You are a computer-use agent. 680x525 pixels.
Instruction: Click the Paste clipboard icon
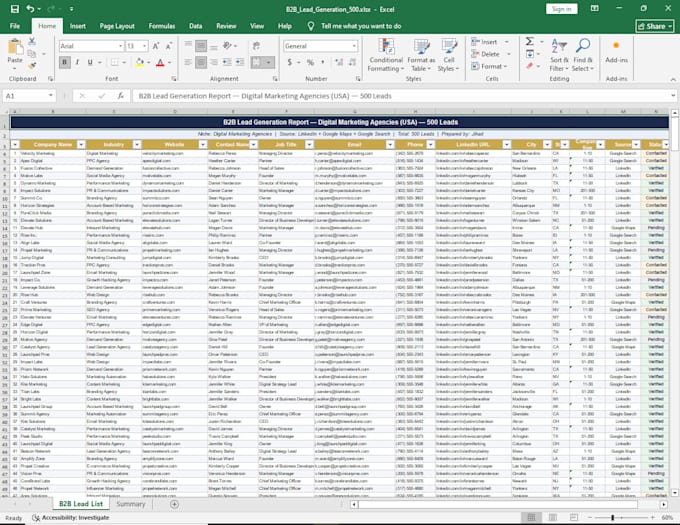click(15, 48)
